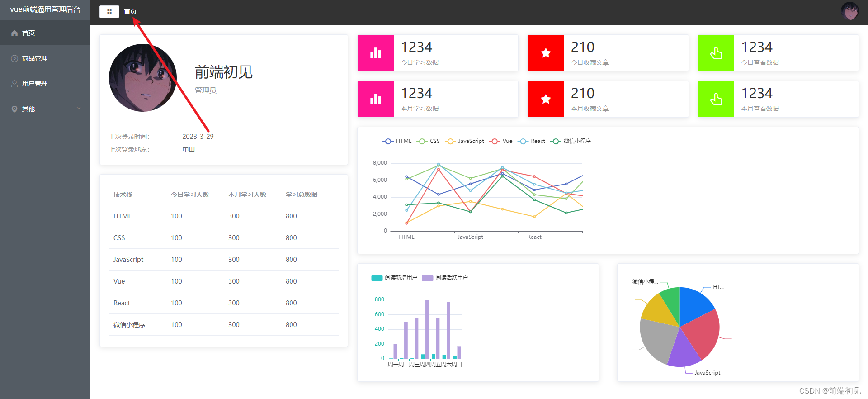Open 商品管理 in the sidebar menu
This screenshot has height=399, width=868.
[45, 58]
